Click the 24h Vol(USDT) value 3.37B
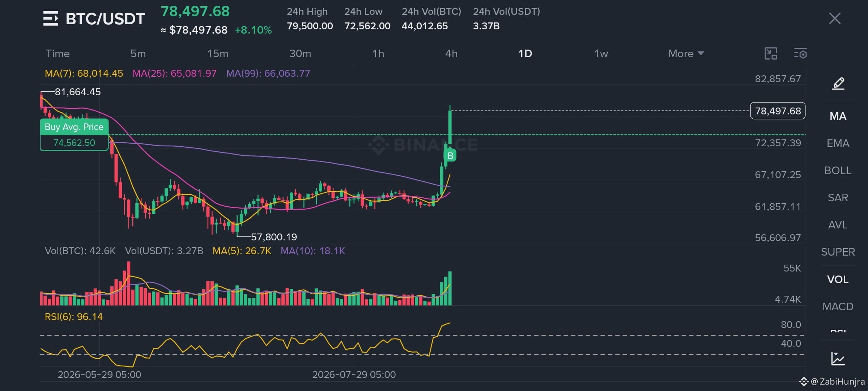The image size is (868, 391). [x=486, y=26]
